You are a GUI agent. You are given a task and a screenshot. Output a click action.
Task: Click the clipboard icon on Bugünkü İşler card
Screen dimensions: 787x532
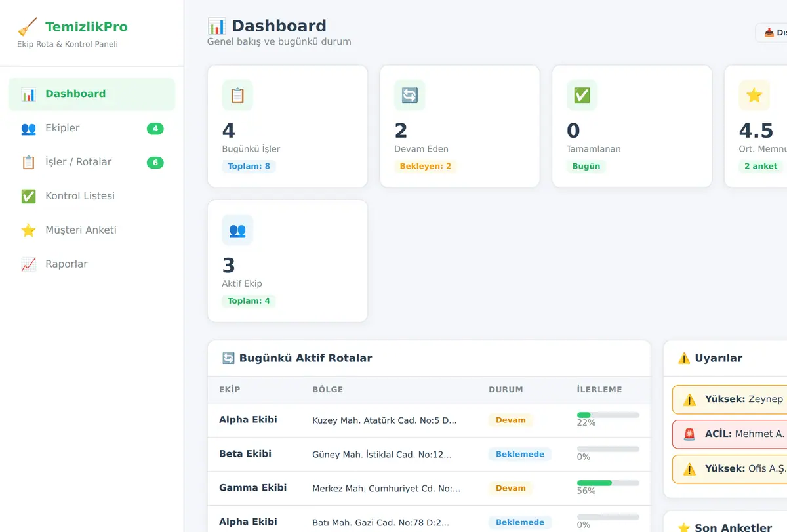coord(237,95)
